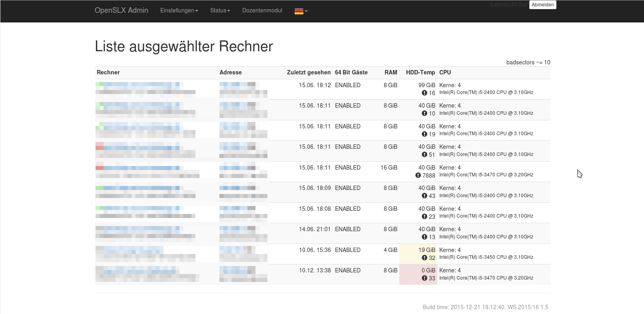Viewport: 644px width, 314px height.
Task: Click the HDD-Temp column header
Action: [x=420, y=72]
